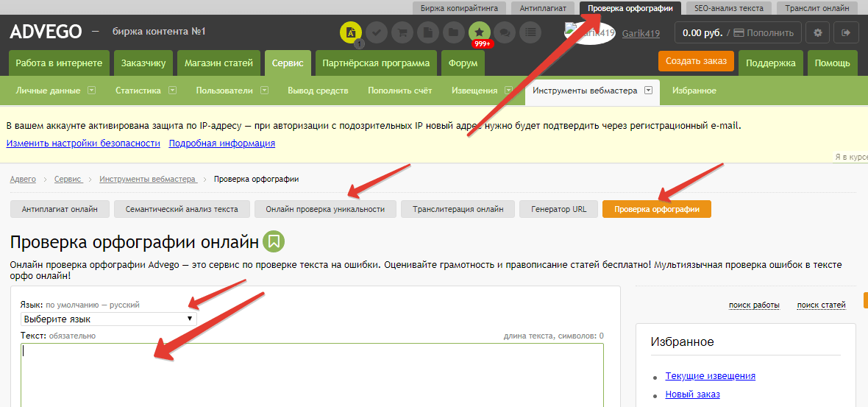868x407 pixels.
Task: Click the Garik419 avatar image
Action: click(590, 32)
